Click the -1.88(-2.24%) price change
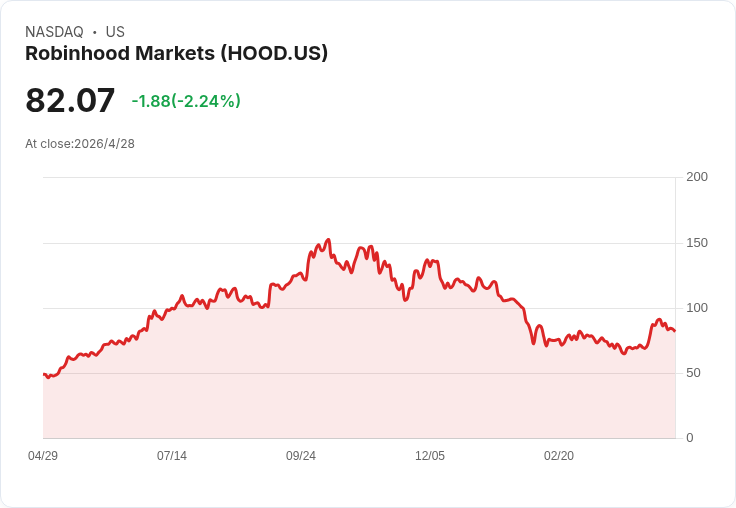This screenshot has height=508, width=736. click(186, 101)
